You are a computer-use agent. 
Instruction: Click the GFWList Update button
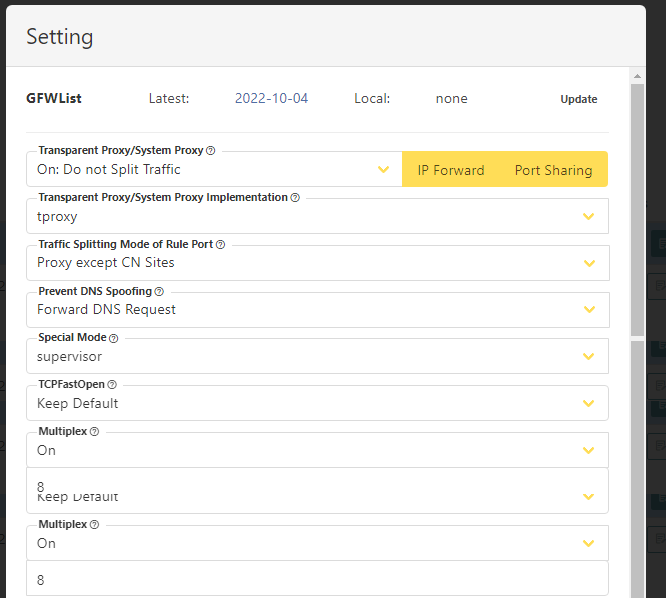coord(579,99)
